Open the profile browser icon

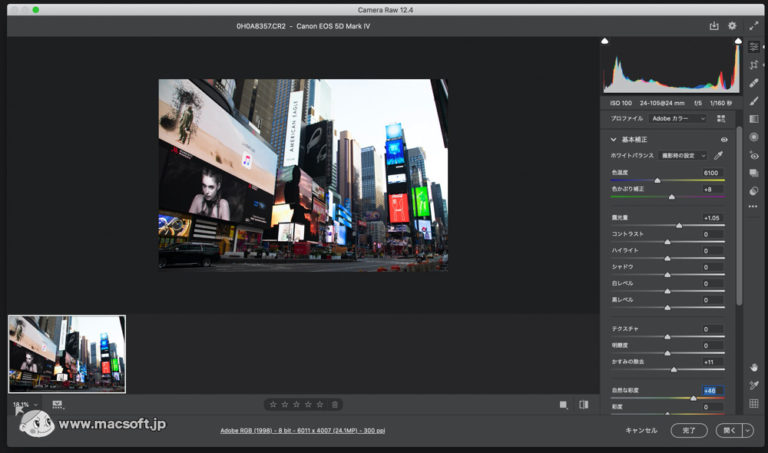[721, 119]
